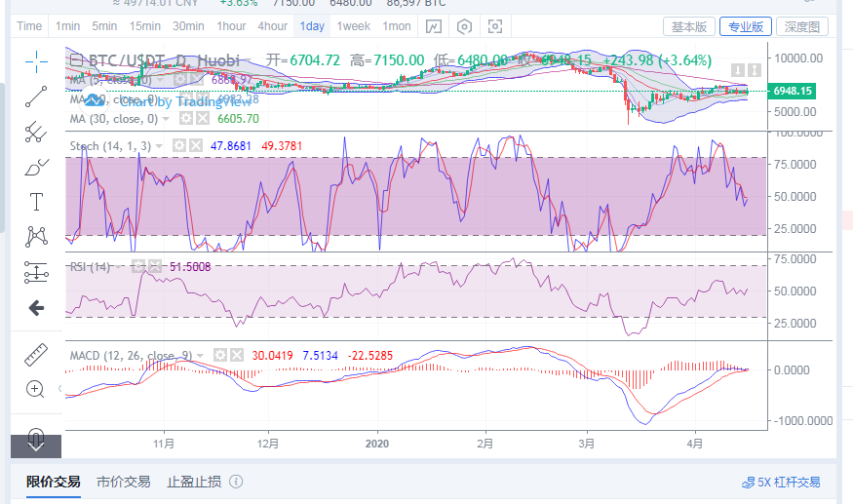Open settings gear for Stoch indicator
The width and height of the screenshot is (853, 504).
pos(179,145)
